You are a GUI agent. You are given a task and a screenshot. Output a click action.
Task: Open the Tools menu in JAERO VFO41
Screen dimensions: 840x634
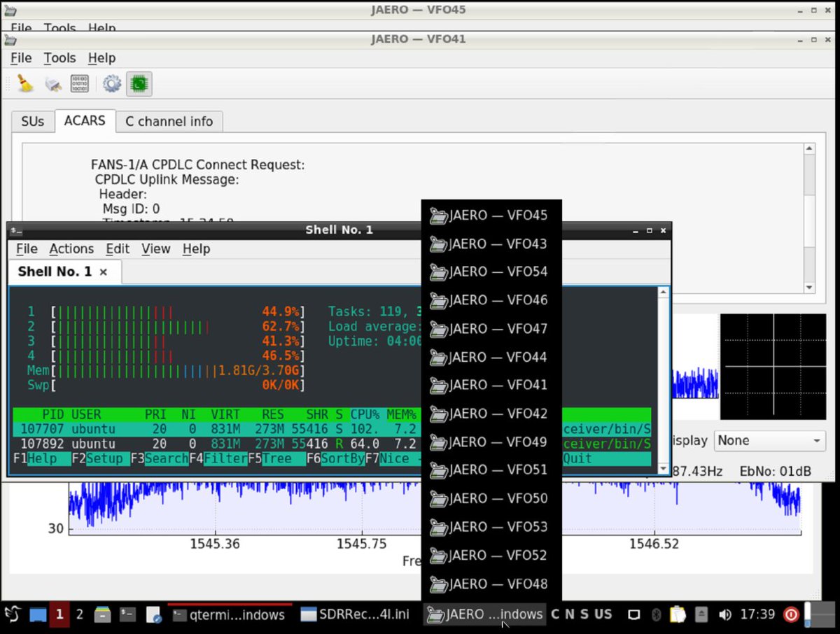(x=59, y=58)
